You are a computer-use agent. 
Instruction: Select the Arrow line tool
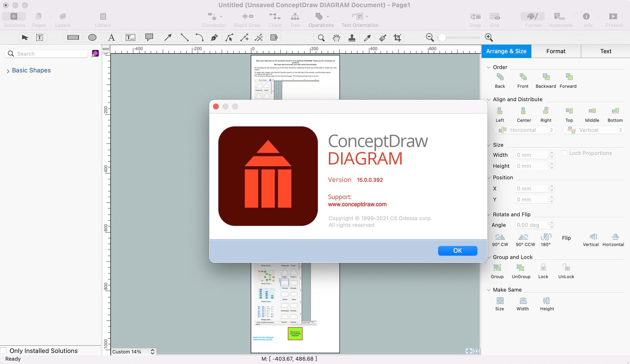click(168, 37)
